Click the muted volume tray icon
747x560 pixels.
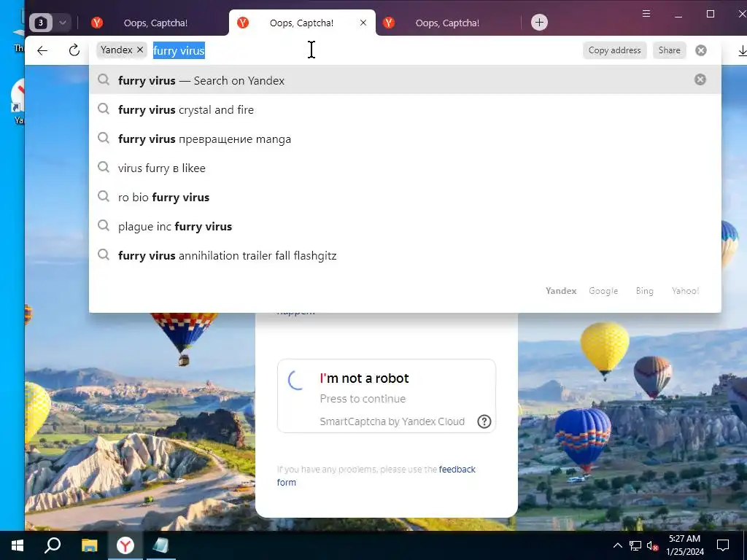(652, 545)
